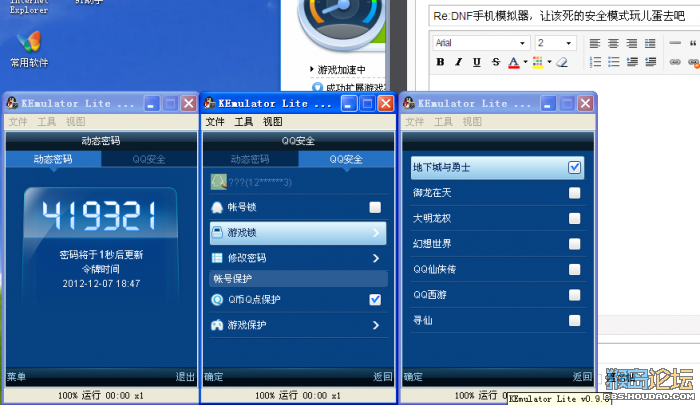Insert a quote block
This screenshot has height=405, width=700.
[x=693, y=43]
